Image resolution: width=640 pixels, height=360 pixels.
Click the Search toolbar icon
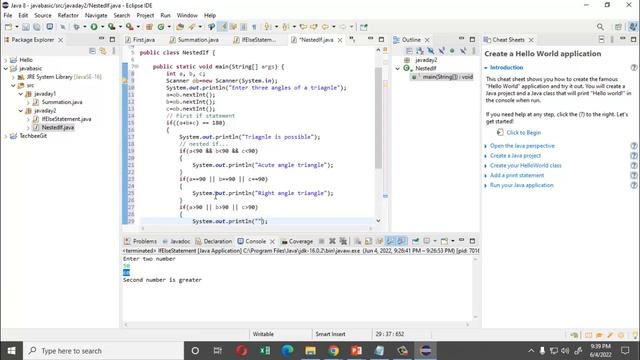coord(192,27)
